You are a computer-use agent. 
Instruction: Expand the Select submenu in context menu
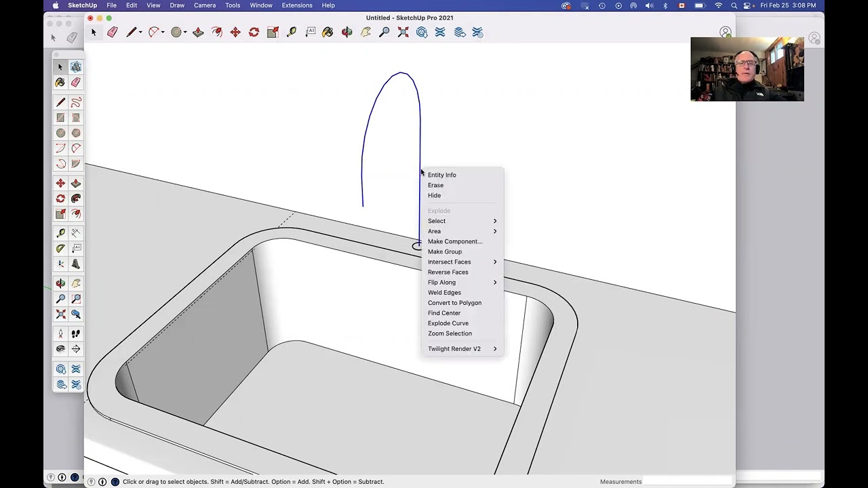pos(462,221)
